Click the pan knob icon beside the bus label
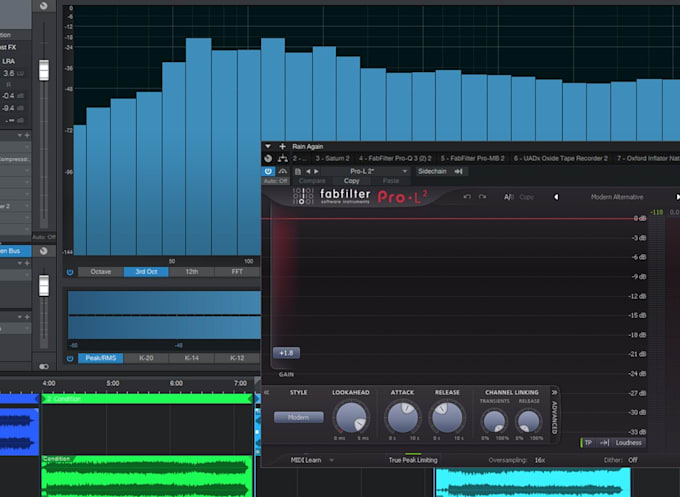 (43, 251)
